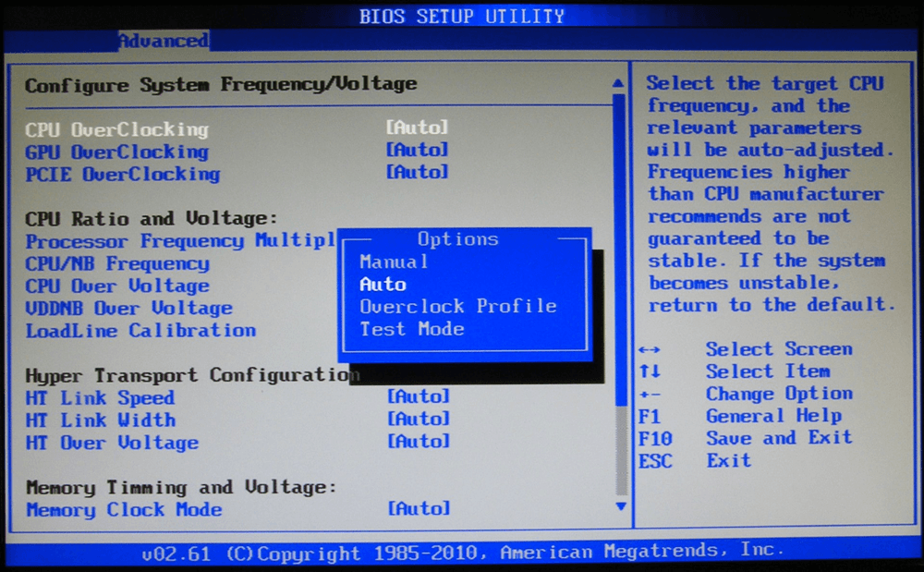Select PCIE OverClocking setting

point(123,175)
